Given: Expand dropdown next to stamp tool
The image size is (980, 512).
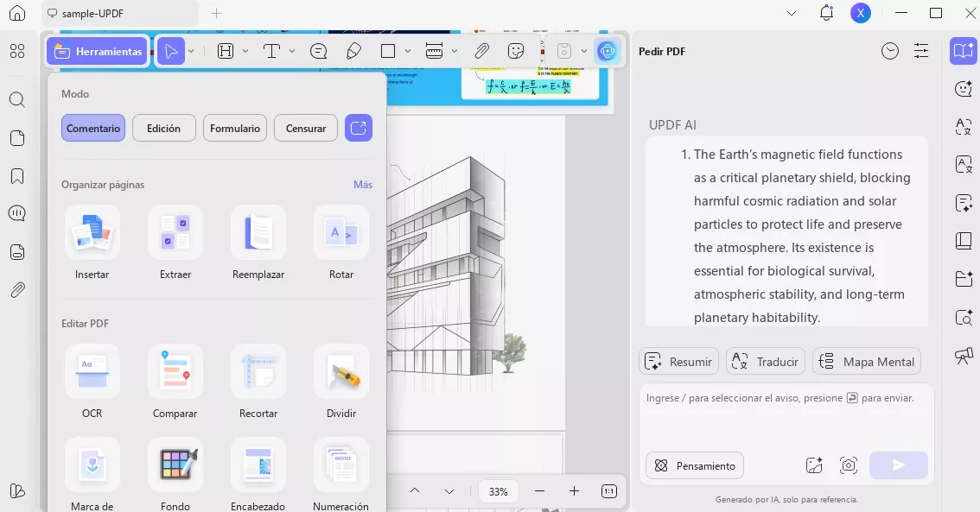Looking at the screenshot, I should coord(583,51).
